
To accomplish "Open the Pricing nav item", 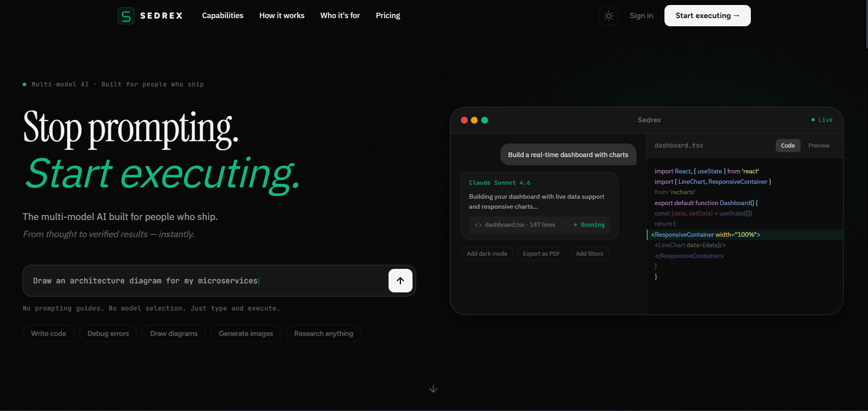I will click(388, 15).
